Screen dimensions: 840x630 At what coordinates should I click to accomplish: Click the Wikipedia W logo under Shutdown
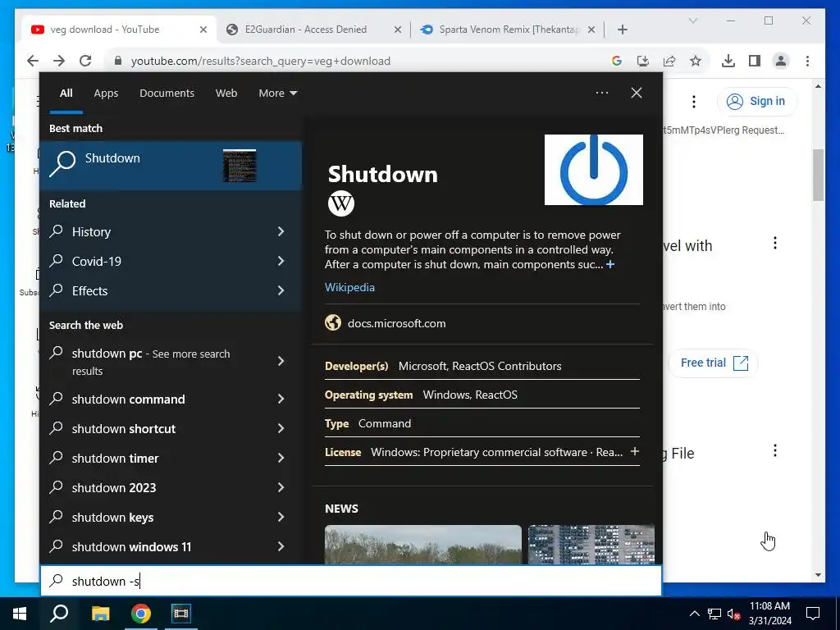[x=340, y=203]
